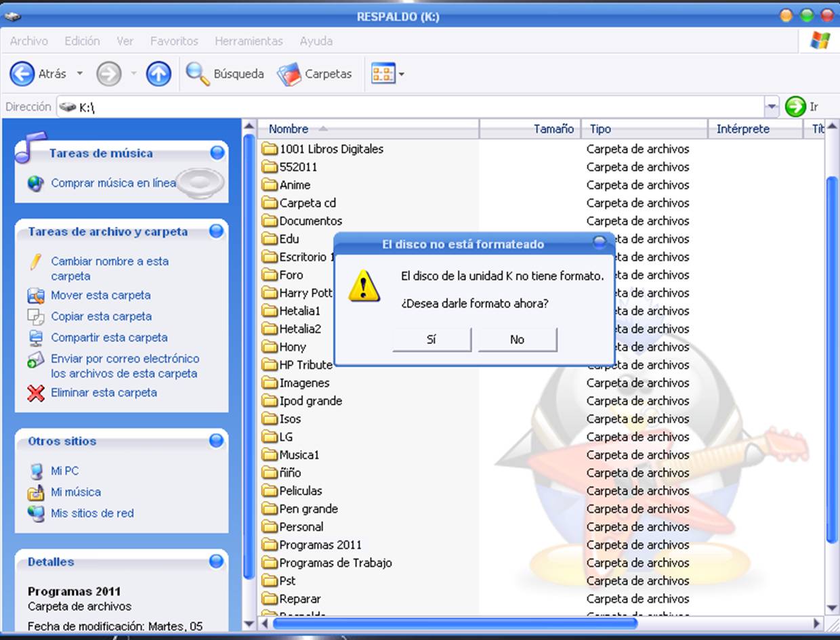Viewport: 840px width, 640px height.
Task: Click the Anime folder icon
Action: [270, 185]
